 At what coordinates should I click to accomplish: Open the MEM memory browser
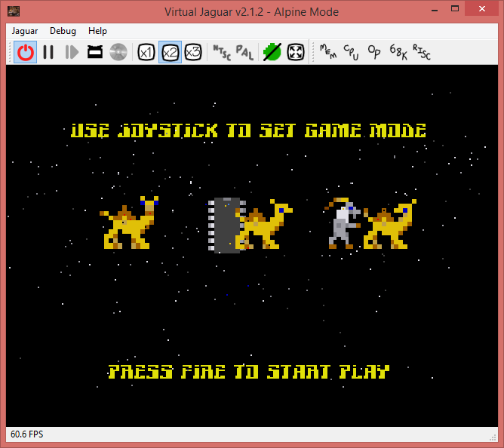(327, 52)
